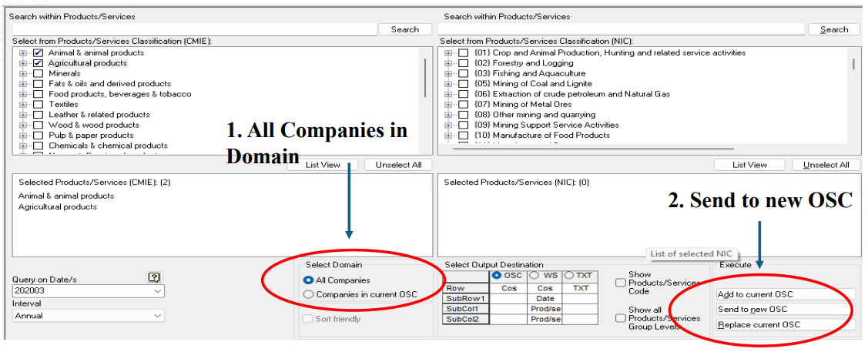This screenshot has width=868, height=352.
Task: Select TXT as output destination
Action: click(x=570, y=275)
